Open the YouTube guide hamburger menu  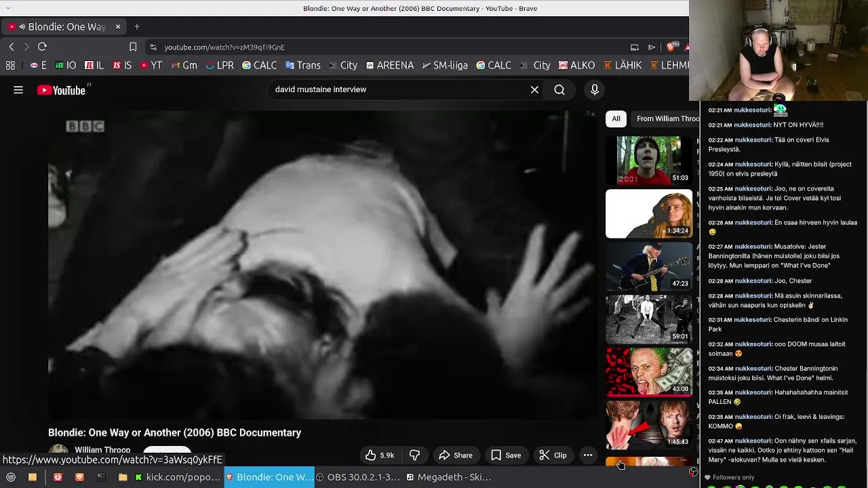(18, 89)
